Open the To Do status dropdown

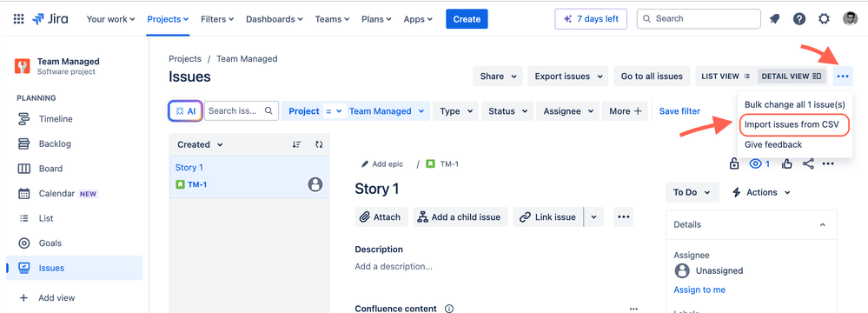[692, 192]
